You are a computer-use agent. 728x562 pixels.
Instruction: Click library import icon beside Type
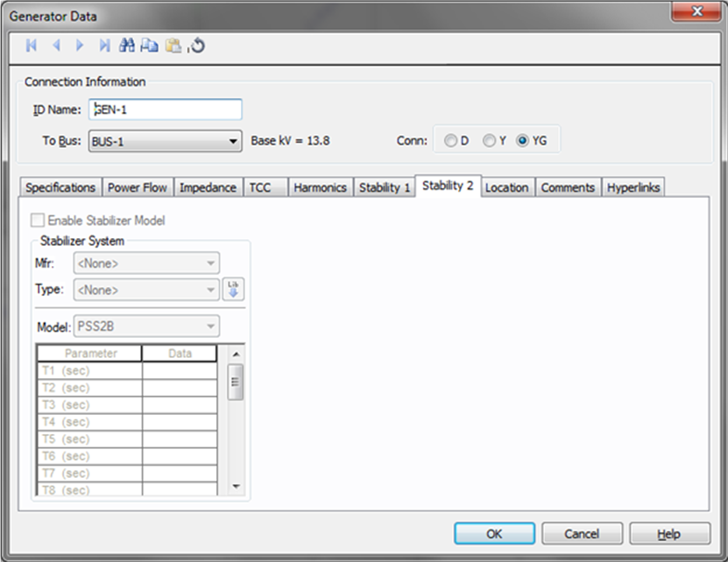tap(233, 290)
